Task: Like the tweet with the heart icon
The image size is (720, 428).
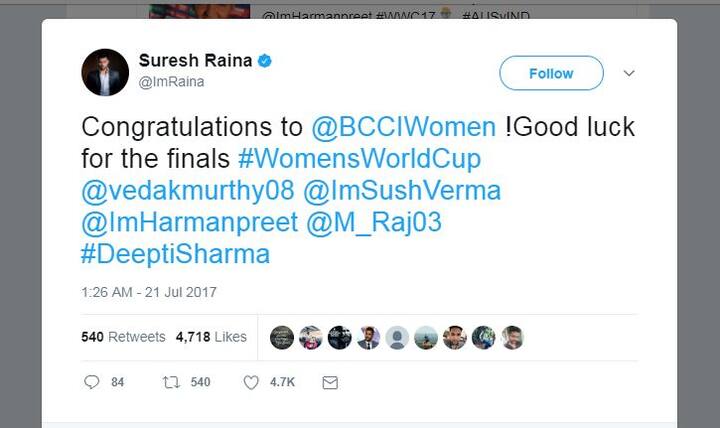Action: pyautogui.click(x=251, y=382)
